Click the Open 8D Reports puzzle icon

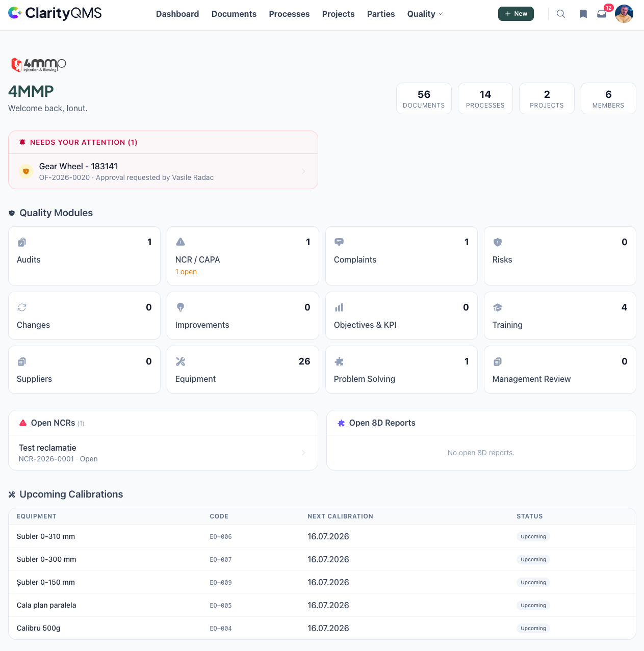coord(341,423)
